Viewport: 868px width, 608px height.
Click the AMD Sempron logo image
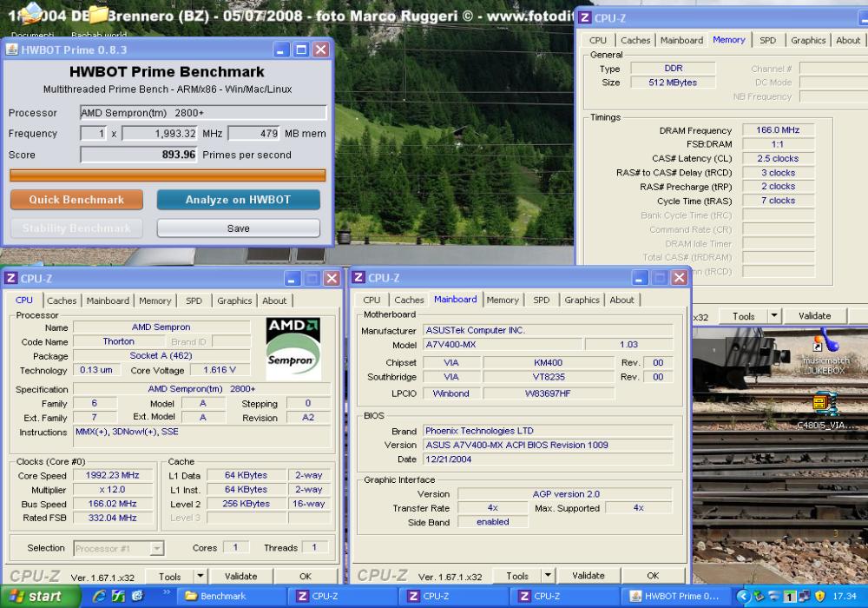coord(293,349)
